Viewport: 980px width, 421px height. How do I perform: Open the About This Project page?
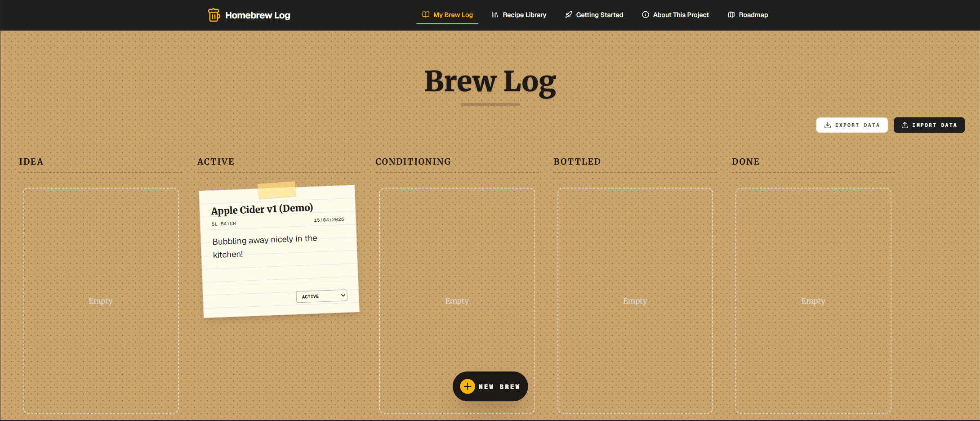pos(680,14)
